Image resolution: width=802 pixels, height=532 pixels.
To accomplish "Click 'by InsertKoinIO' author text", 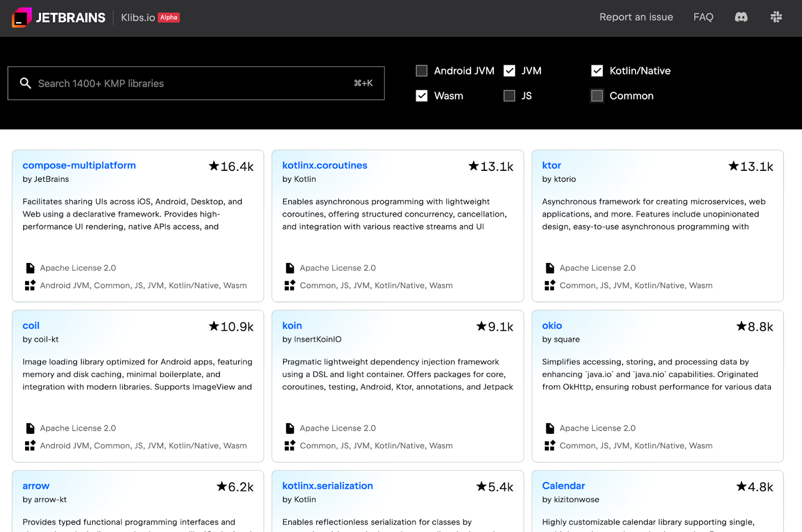I will (312, 340).
